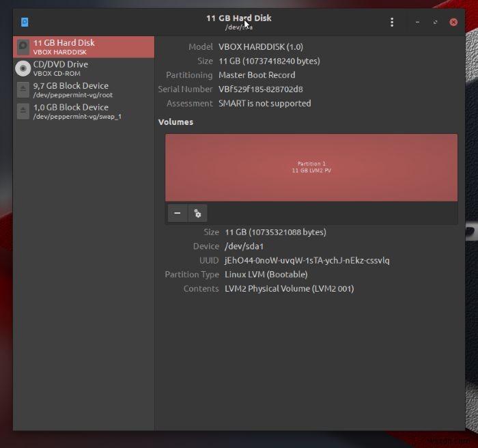Screen dimensions: 478x448
Task: Delete selected partition with minus button
Action: pos(178,213)
